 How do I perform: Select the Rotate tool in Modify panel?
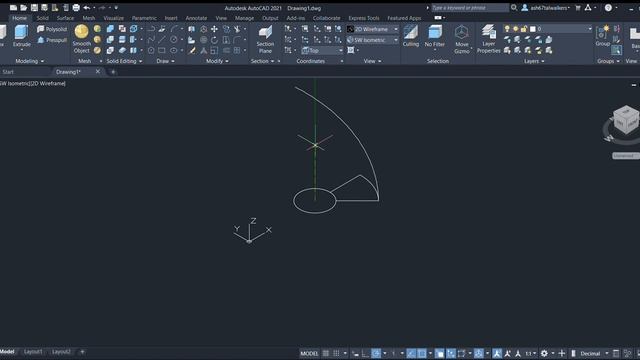point(214,40)
